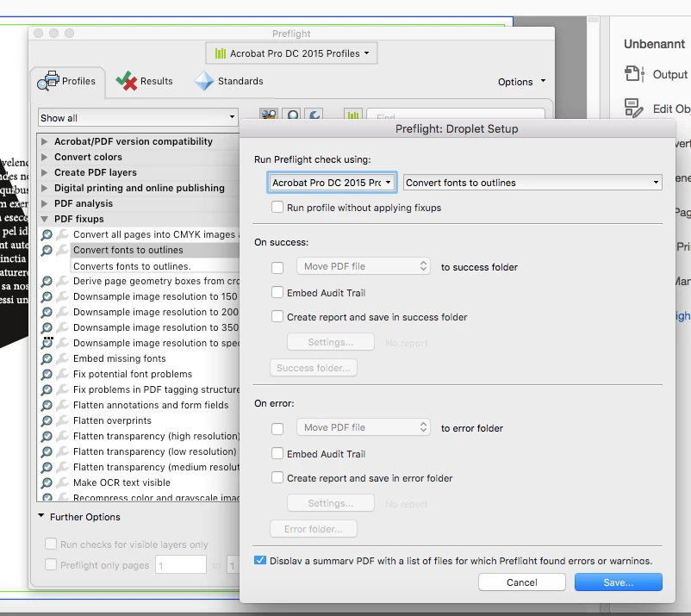Click the green library bars icon beside Find
Screen dimensions: 691x616
pos(353,115)
